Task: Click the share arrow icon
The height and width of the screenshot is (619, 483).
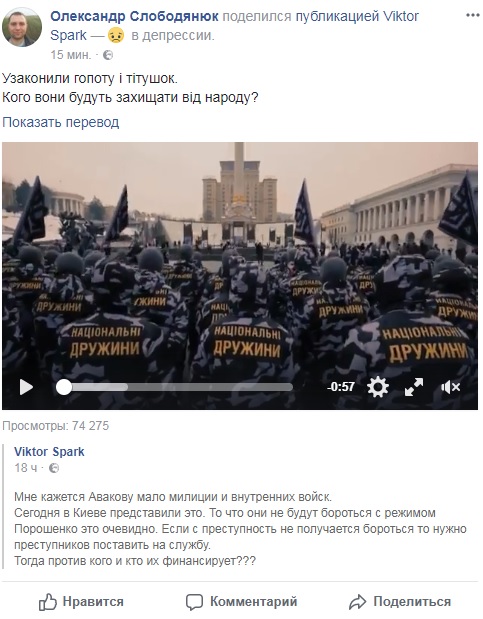Action: pos(357,602)
